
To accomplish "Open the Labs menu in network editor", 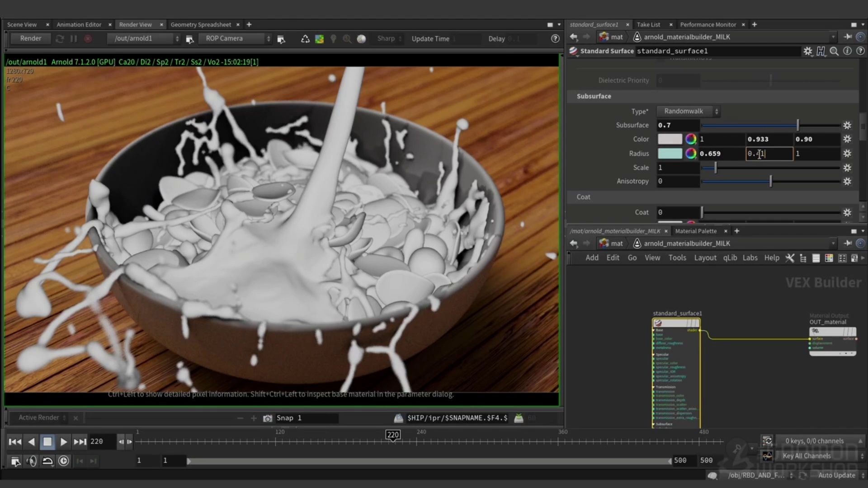I will click(x=750, y=258).
